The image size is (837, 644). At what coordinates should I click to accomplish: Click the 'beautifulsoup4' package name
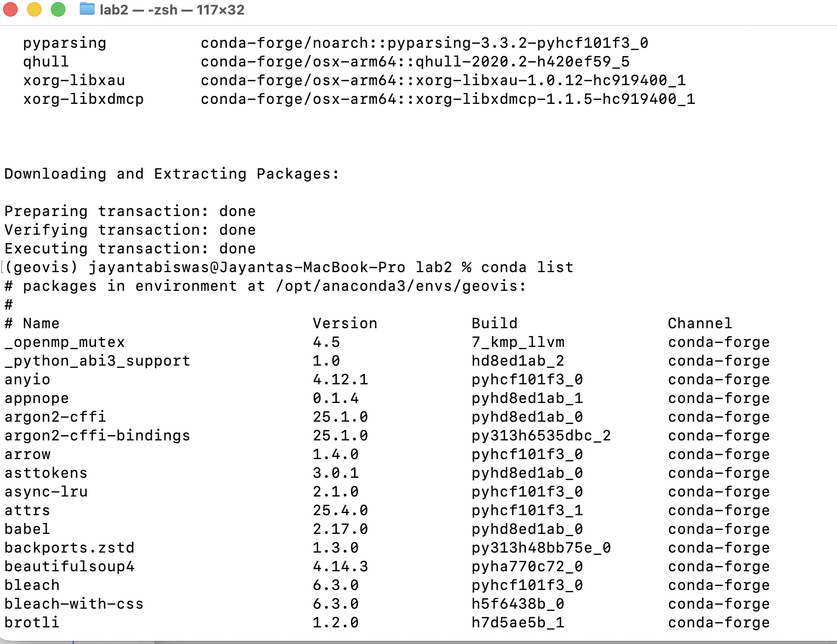coord(69,567)
